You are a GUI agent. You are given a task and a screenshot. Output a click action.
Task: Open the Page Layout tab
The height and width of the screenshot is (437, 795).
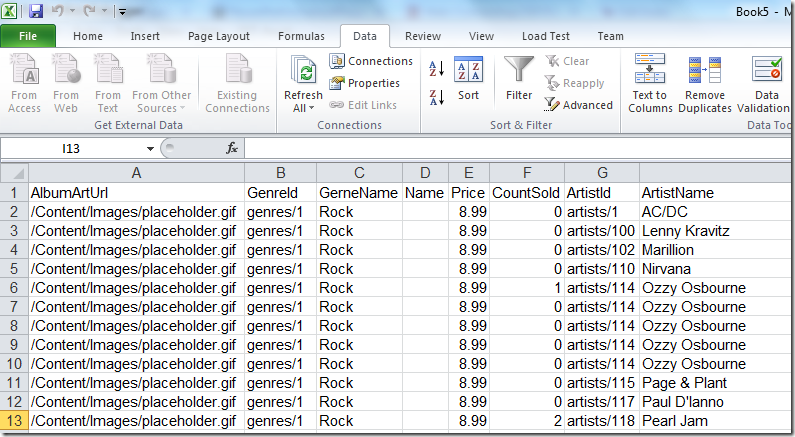(x=219, y=36)
